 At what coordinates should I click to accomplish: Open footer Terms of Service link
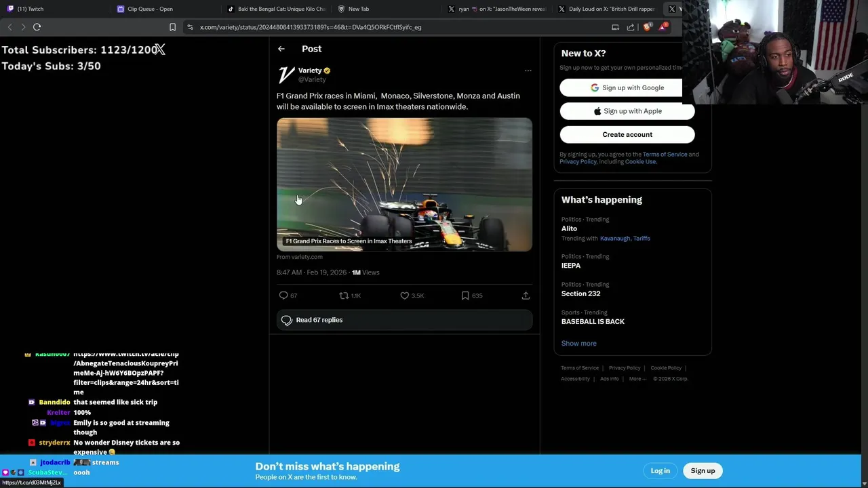[x=580, y=368]
